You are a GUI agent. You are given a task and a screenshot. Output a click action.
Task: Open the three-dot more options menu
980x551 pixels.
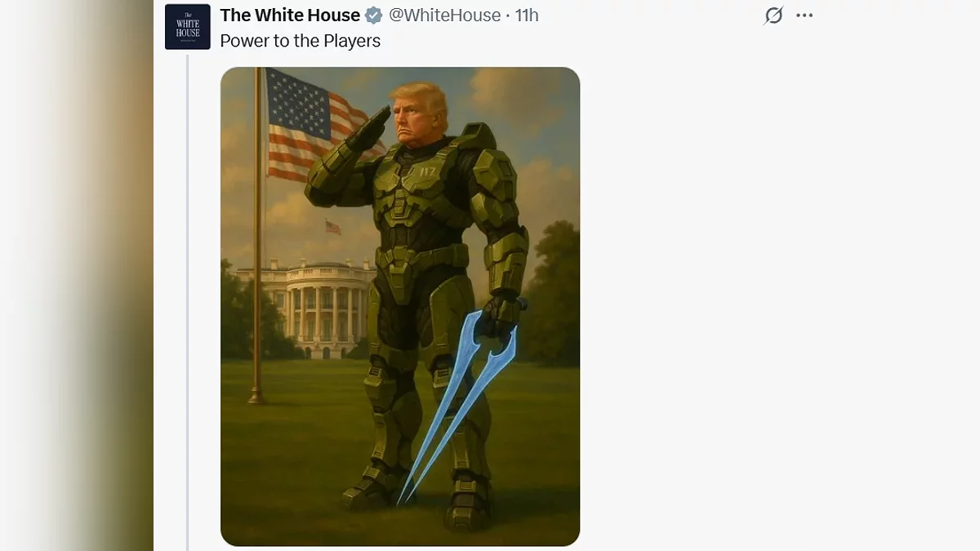(x=804, y=16)
